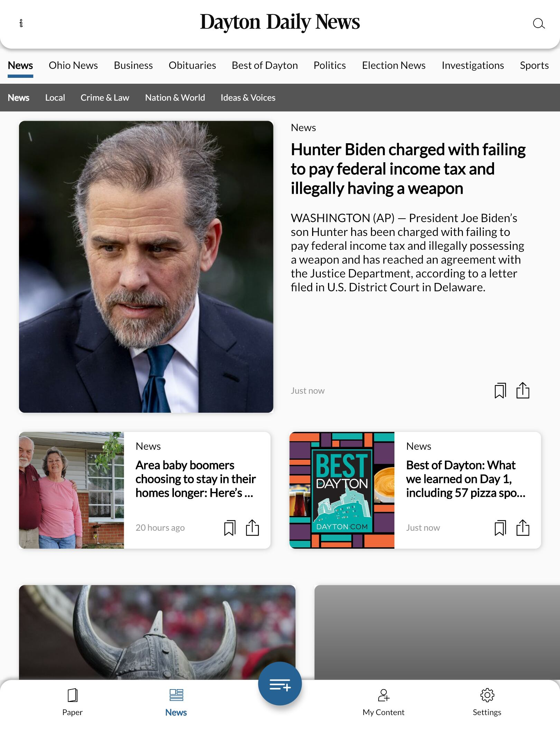Share the Hunter Biden article

(x=523, y=391)
